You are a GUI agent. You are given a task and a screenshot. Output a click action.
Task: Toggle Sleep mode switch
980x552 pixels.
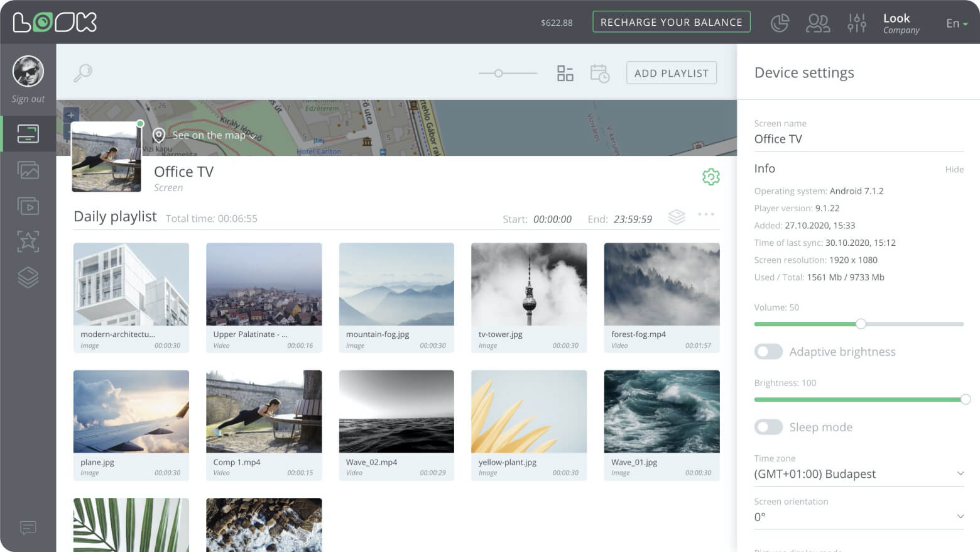(768, 427)
